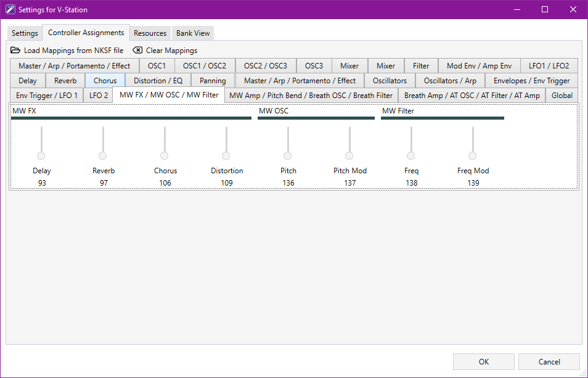Open the second Mixer tab next to Filter
This screenshot has height=378, width=588.
point(386,65)
